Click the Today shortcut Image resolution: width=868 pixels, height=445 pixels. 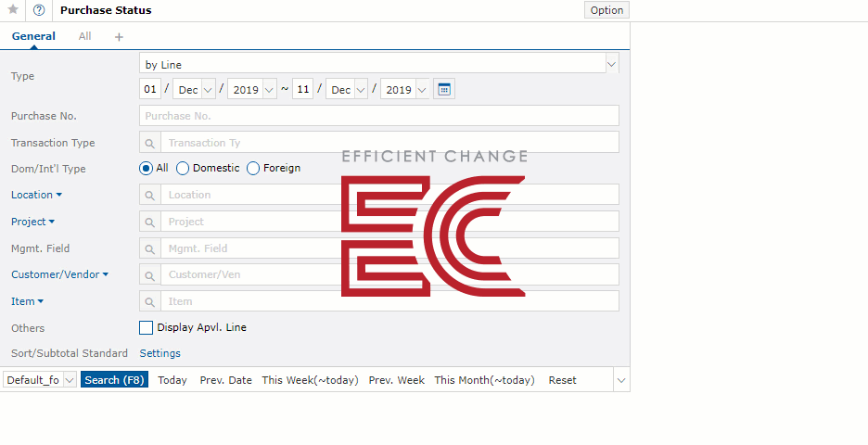coord(172,380)
